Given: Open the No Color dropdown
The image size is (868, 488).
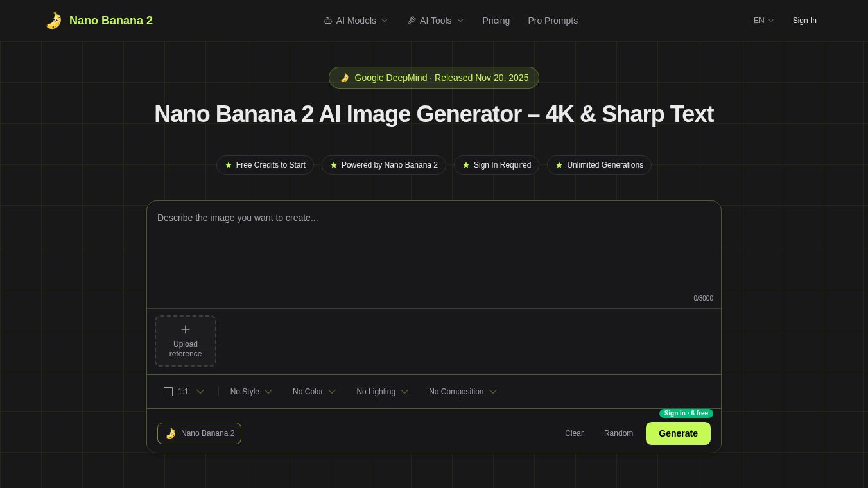Looking at the screenshot, I should (x=314, y=392).
